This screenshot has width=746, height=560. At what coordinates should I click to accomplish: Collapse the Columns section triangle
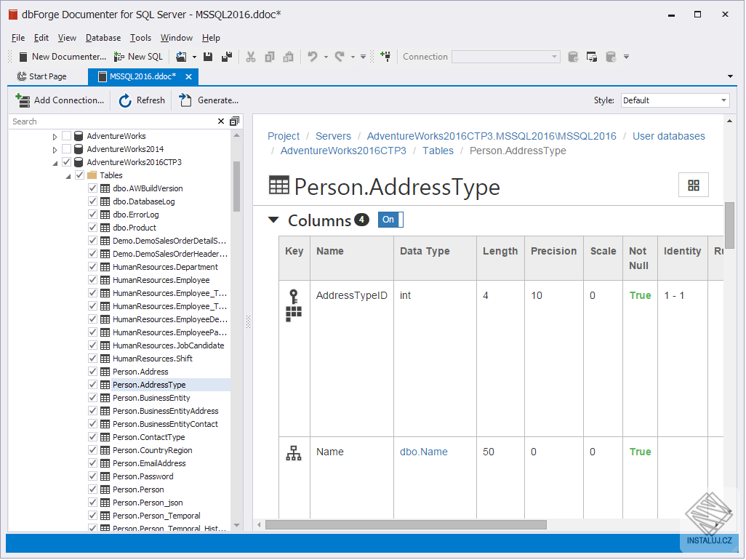273,220
